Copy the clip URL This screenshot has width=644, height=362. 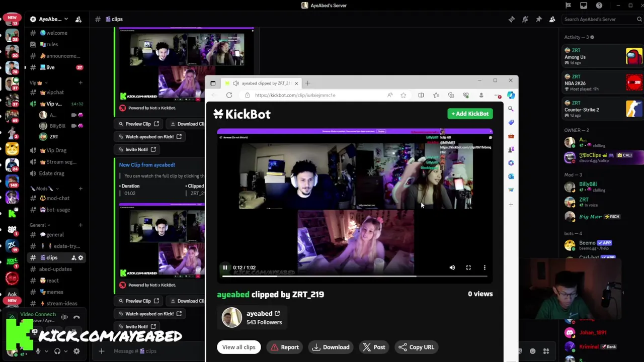pos(416,347)
